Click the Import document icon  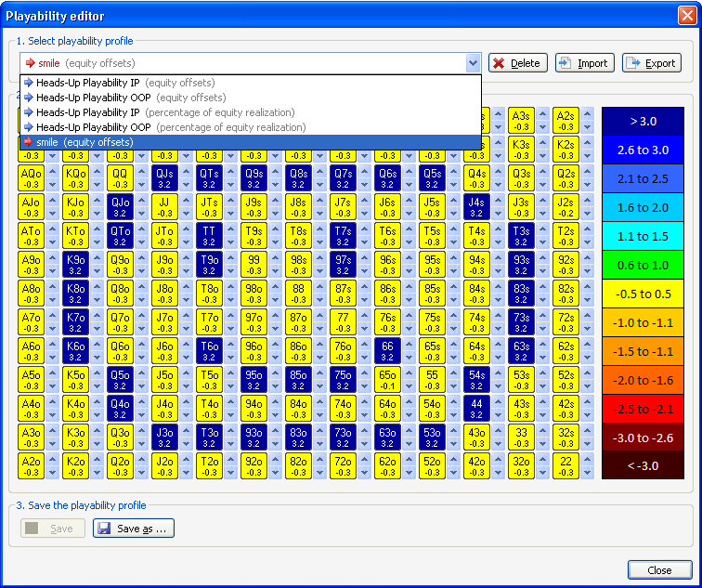pyautogui.click(x=565, y=62)
